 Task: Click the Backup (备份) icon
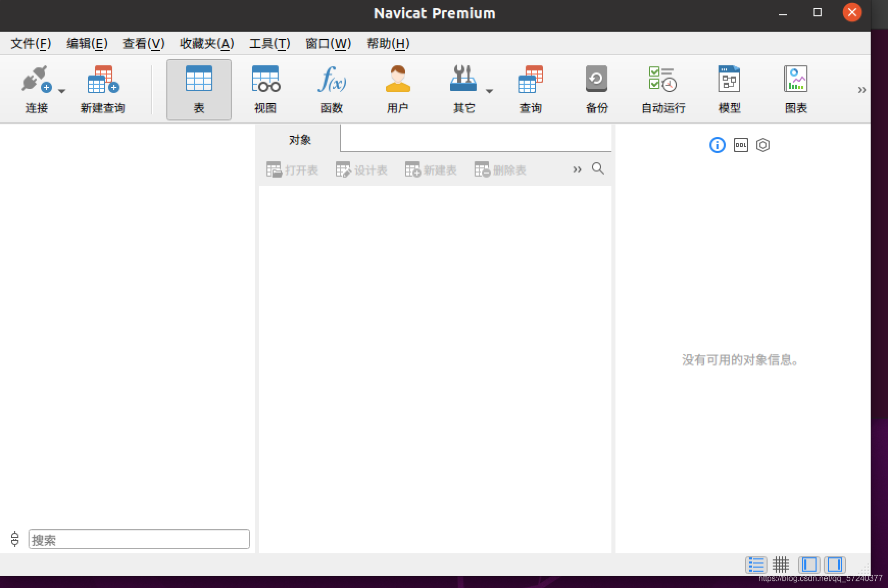[x=597, y=80]
